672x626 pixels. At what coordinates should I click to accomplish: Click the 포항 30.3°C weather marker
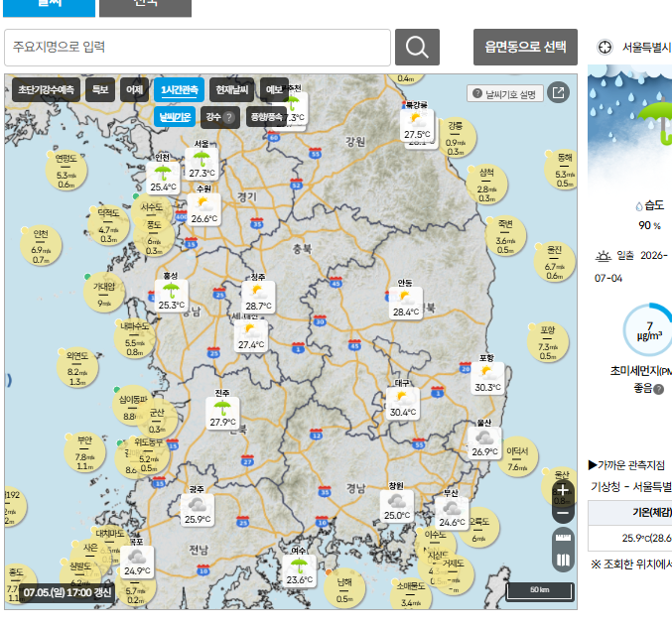[487, 379]
